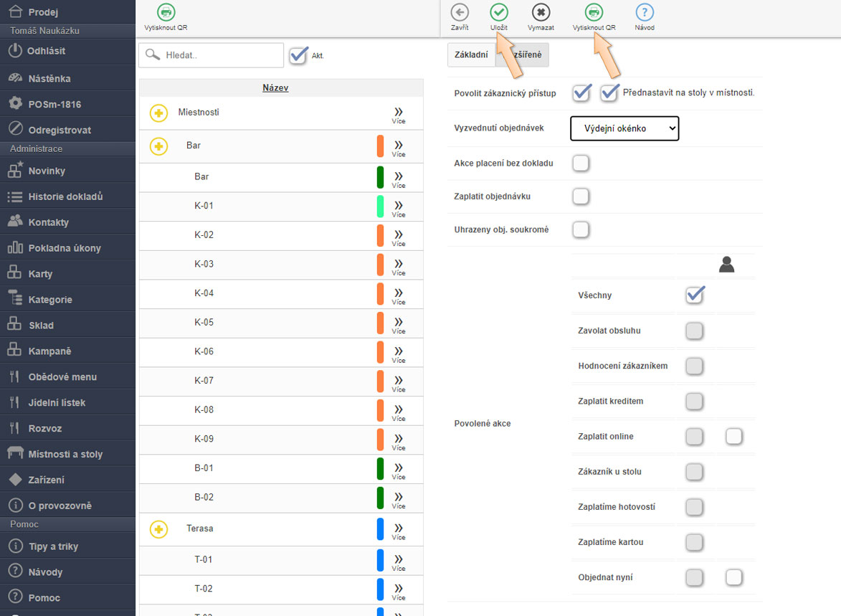
Task: Click the Odhlásit power icon in sidebar
Action: (16, 51)
